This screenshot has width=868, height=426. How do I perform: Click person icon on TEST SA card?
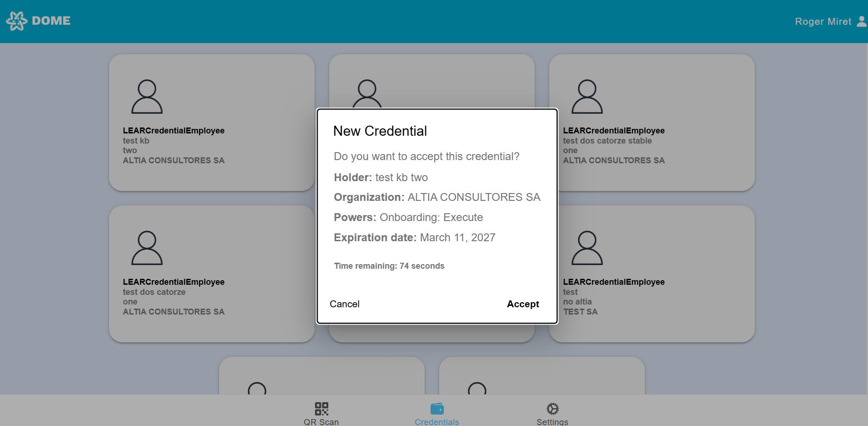pyautogui.click(x=587, y=248)
